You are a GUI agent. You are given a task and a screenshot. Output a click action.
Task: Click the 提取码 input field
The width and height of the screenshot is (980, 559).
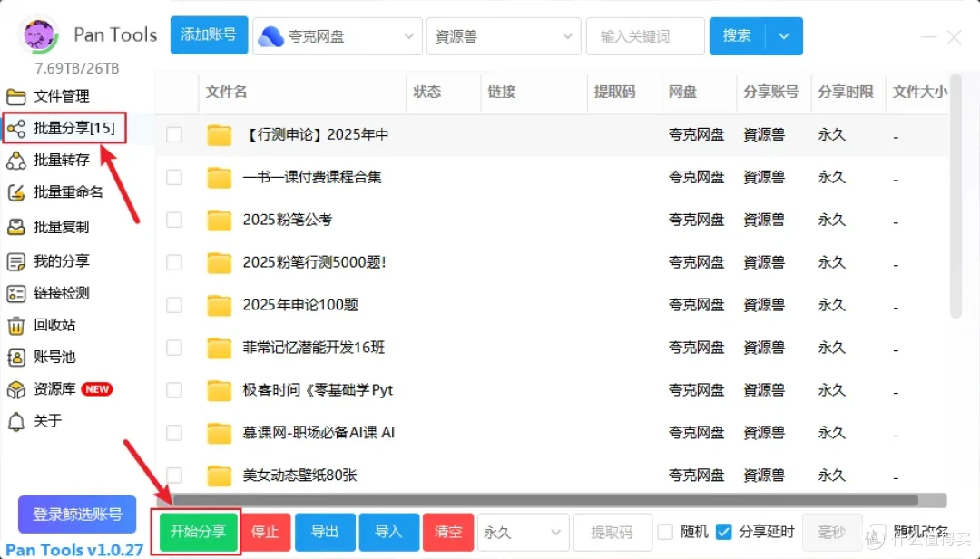coord(612,532)
